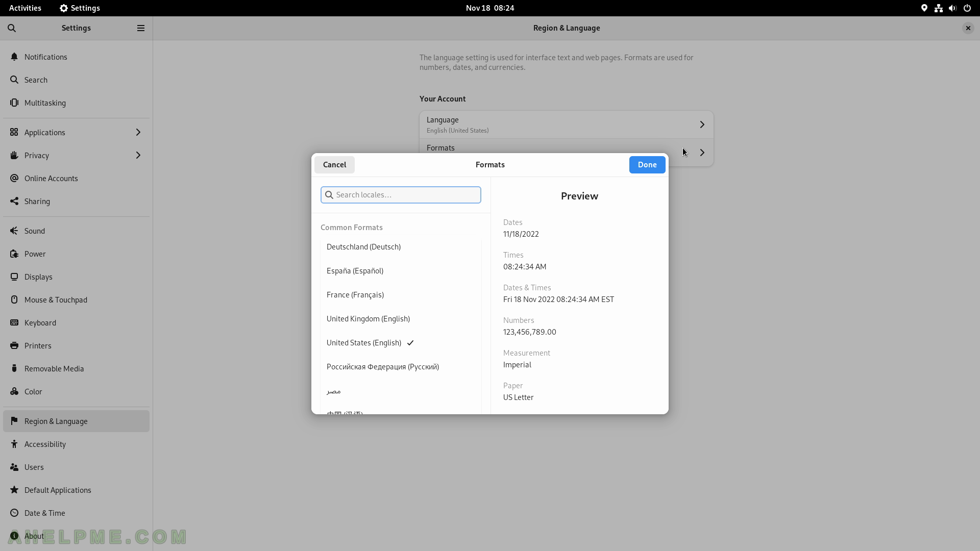Open Default Applications panel

76,490
